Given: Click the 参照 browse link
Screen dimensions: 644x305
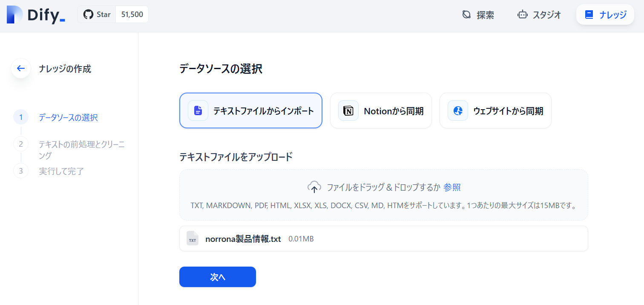Looking at the screenshot, I should [452, 187].
